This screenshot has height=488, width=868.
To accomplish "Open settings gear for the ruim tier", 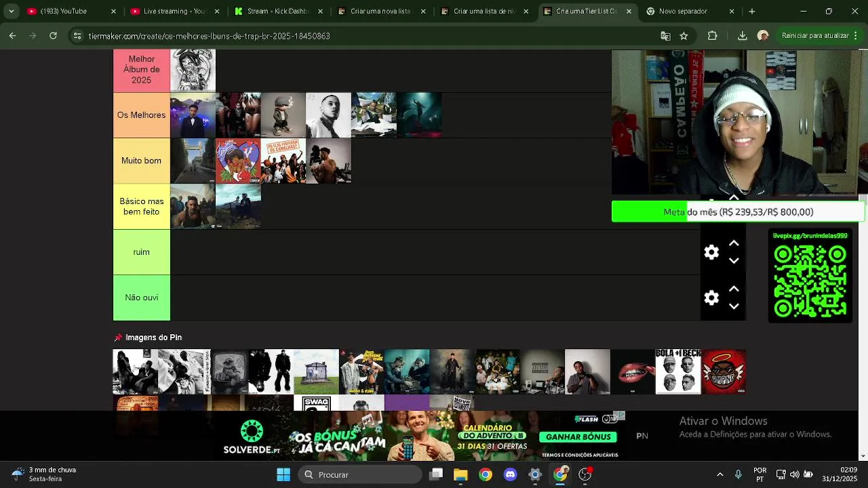I will click(x=711, y=252).
